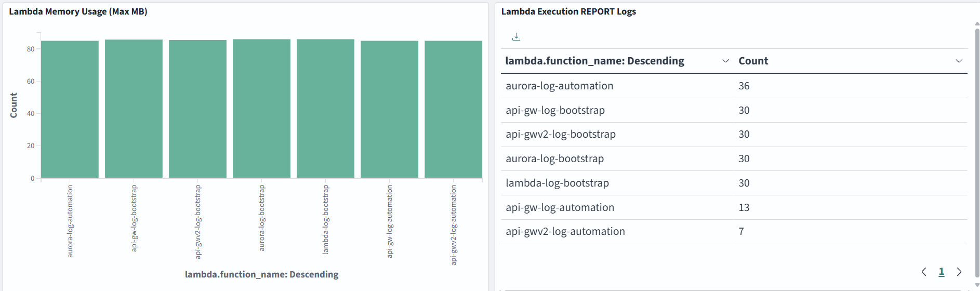
Task: Click the download icon above the table
Action: (516, 37)
